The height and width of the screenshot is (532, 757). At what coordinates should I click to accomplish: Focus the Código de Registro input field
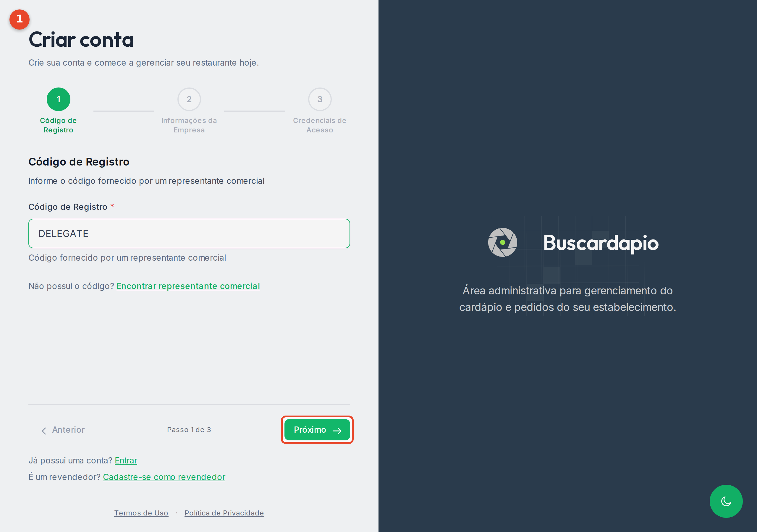click(x=189, y=233)
